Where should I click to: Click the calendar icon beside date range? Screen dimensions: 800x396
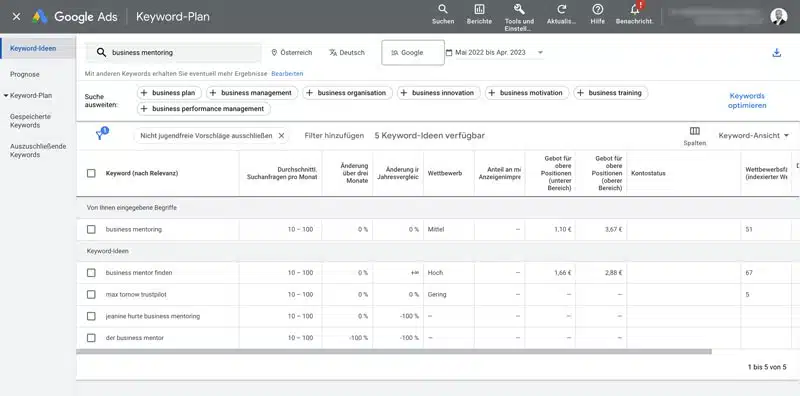point(449,53)
